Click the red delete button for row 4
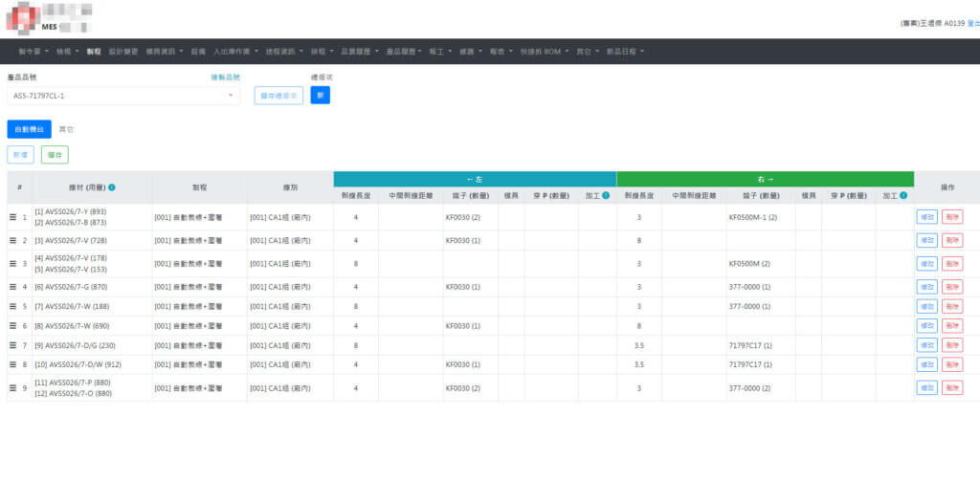 (952, 287)
